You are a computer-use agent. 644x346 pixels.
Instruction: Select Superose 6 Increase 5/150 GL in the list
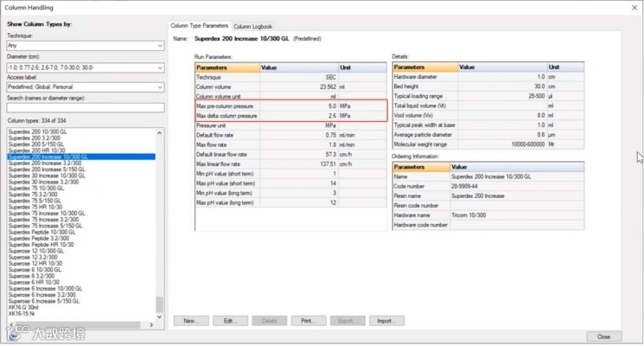44,301
